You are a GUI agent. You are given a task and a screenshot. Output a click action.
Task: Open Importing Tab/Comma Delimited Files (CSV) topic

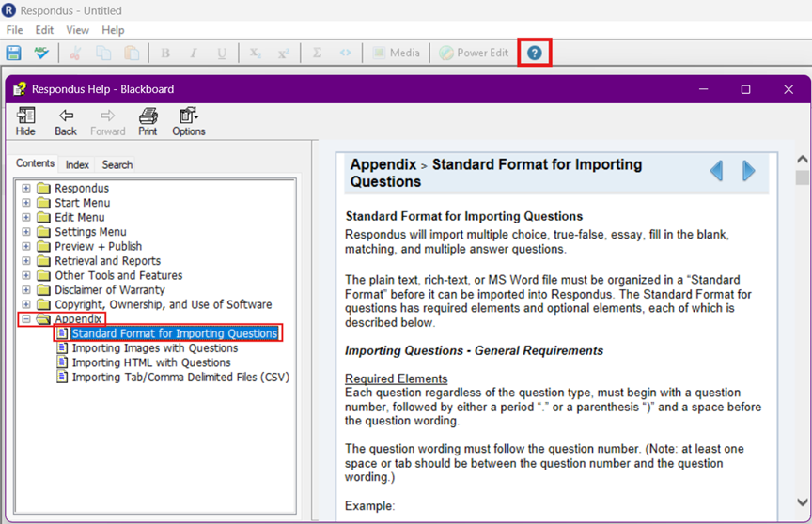click(180, 378)
